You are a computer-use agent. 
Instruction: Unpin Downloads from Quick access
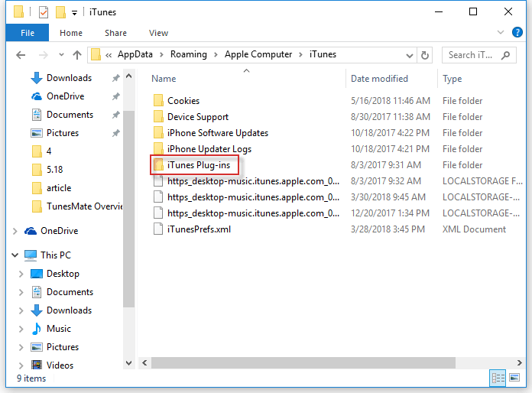[x=115, y=78]
